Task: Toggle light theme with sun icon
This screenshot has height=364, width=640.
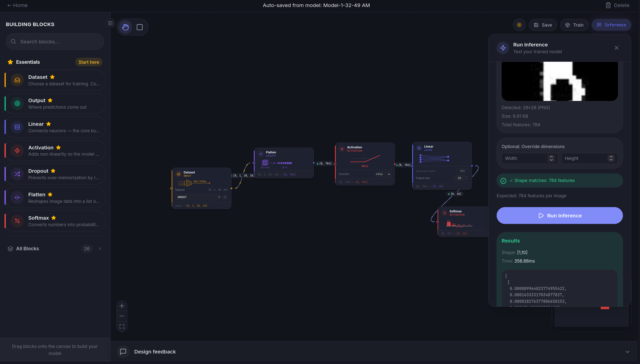Action: click(519, 25)
